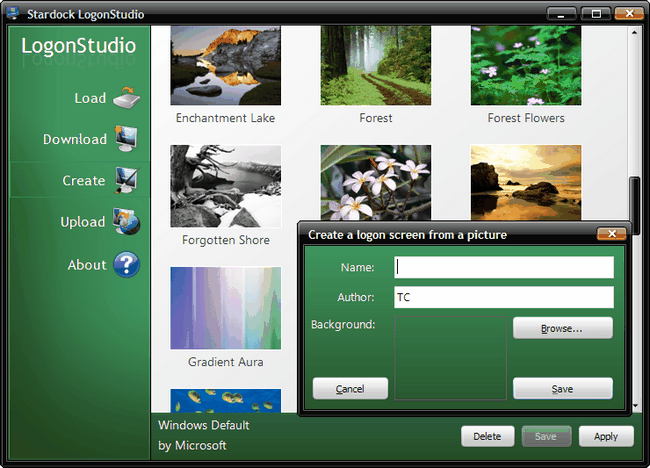Click the Author field containing TC

[504, 297]
